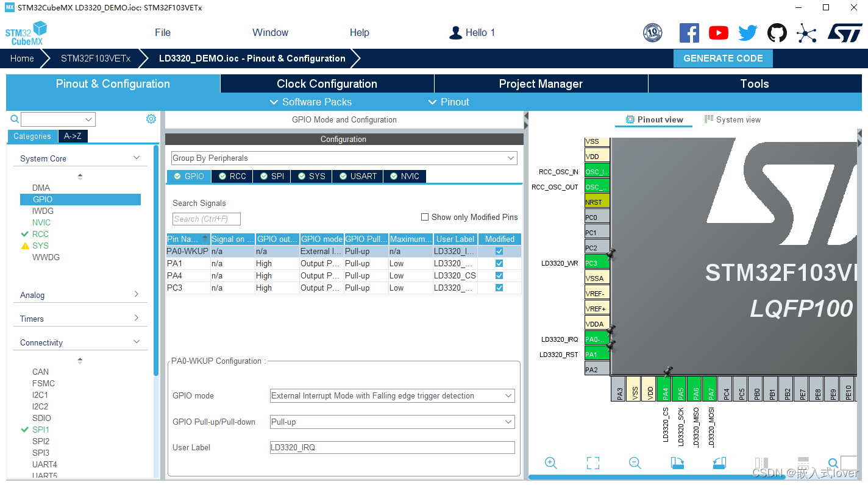Click the NRST pin on chip

(597, 202)
